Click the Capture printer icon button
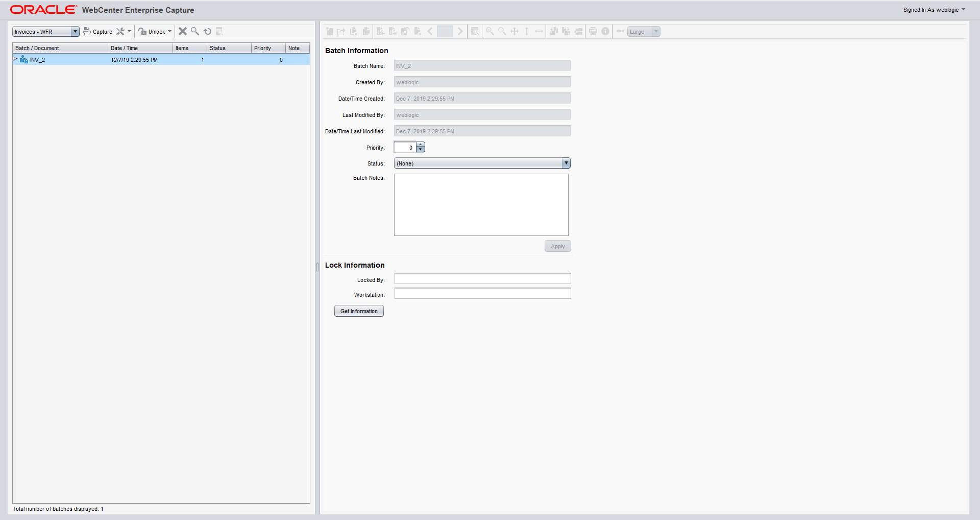This screenshot has width=980, height=520. pos(97,32)
